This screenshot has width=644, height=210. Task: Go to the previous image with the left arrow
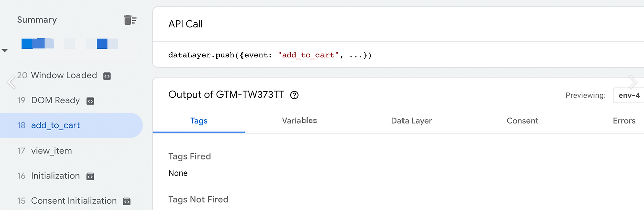11,82
